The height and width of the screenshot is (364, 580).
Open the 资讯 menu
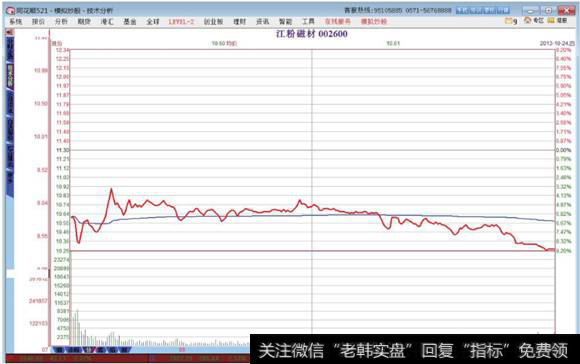[263, 21]
